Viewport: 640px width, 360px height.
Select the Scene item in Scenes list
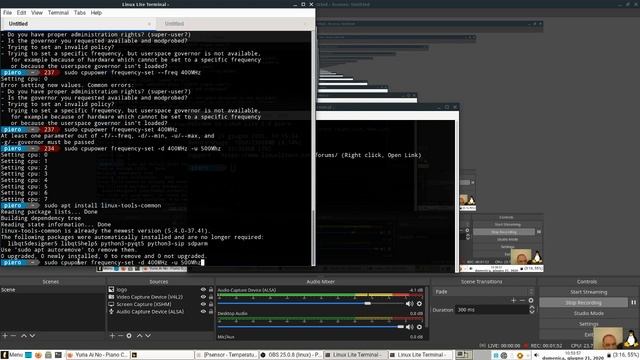point(53,290)
